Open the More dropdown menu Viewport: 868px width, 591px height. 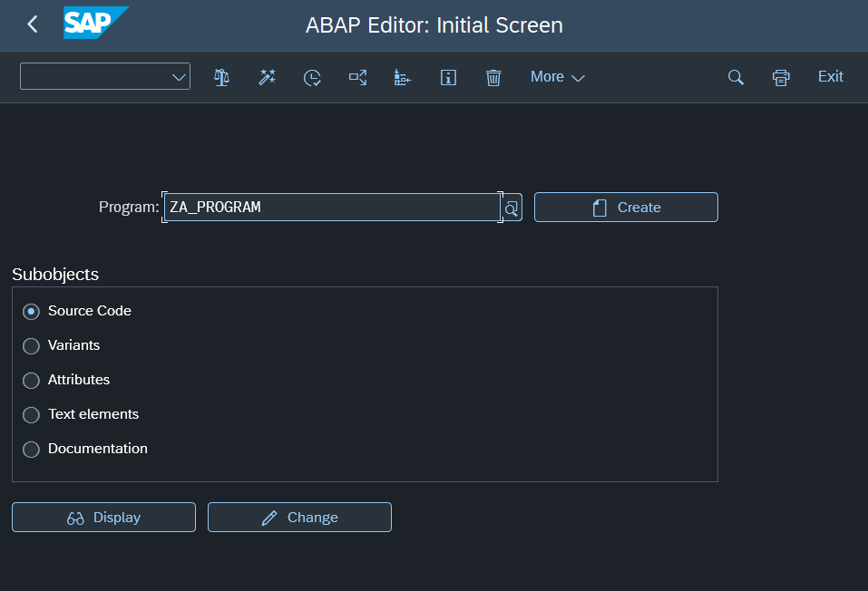[x=557, y=77]
